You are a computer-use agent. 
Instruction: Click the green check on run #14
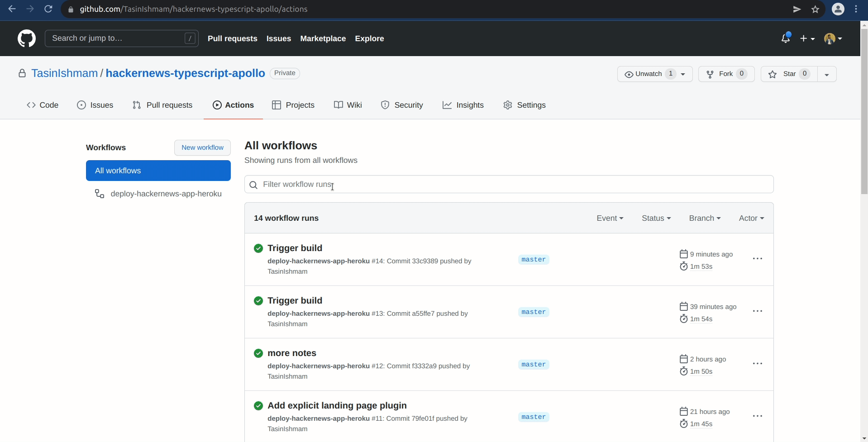[x=258, y=248]
